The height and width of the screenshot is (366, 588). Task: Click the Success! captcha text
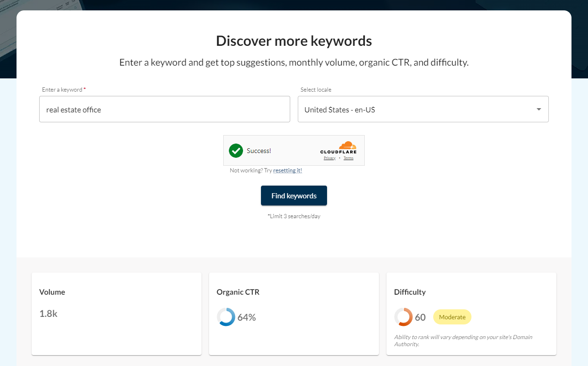[x=259, y=151]
